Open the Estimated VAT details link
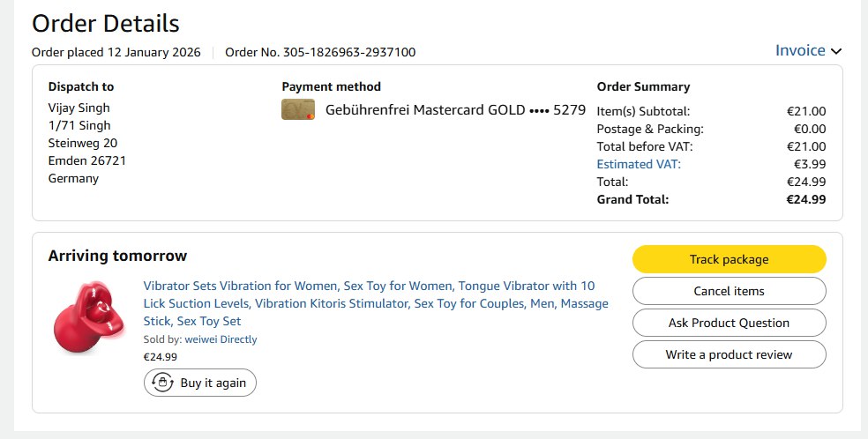 [x=639, y=164]
